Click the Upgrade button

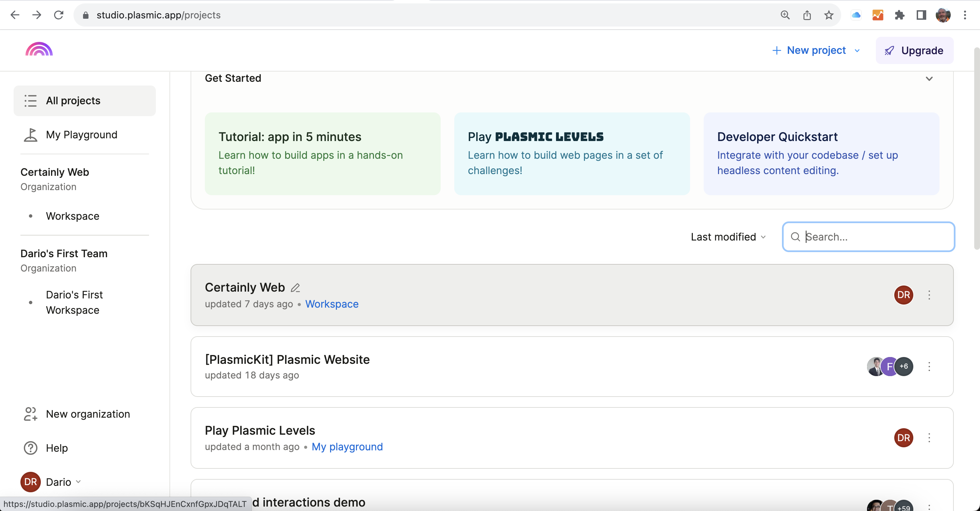(914, 51)
